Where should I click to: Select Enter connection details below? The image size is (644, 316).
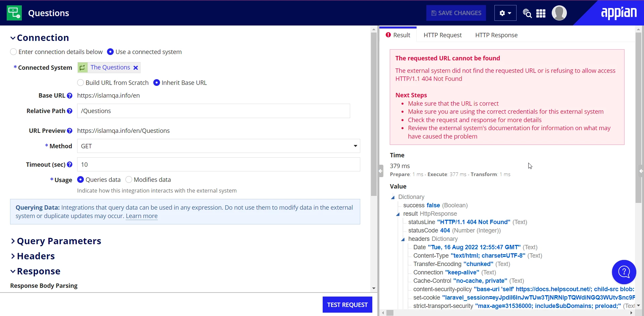[x=13, y=52]
